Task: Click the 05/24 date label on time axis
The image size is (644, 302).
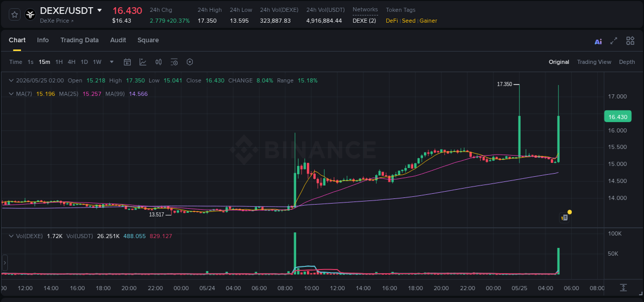Action: click(x=207, y=288)
